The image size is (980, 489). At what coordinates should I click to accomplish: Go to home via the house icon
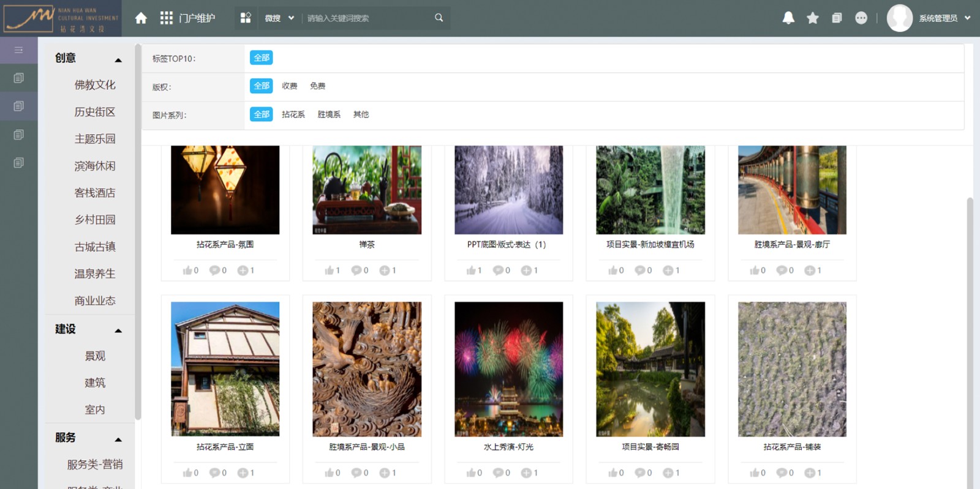(141, 18)
